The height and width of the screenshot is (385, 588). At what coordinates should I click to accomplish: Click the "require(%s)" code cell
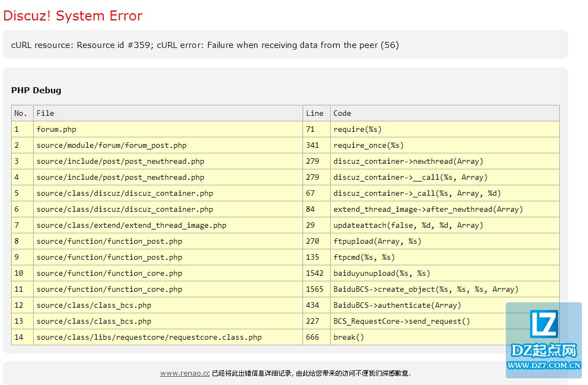pos(445,129)
